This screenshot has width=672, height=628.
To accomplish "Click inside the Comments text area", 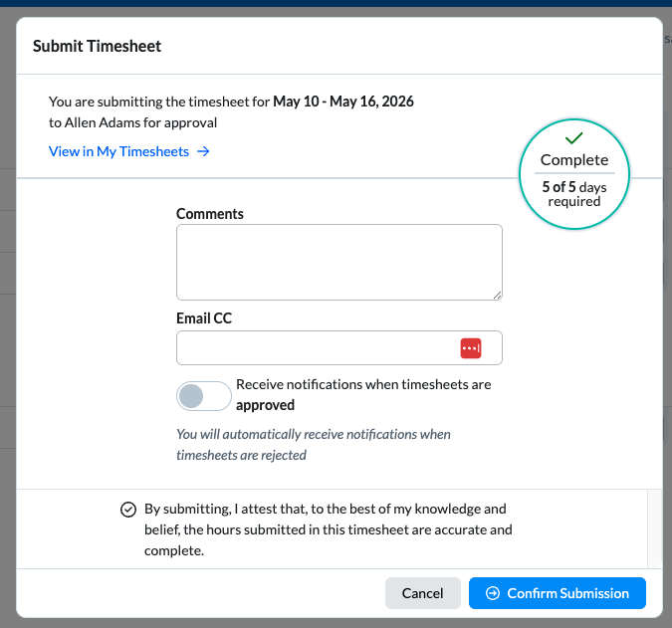I will click(x=339, y=262).
